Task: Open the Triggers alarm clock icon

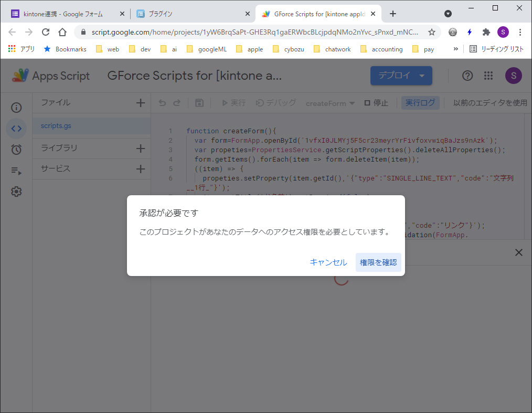Action: click(x=16, y=150)
